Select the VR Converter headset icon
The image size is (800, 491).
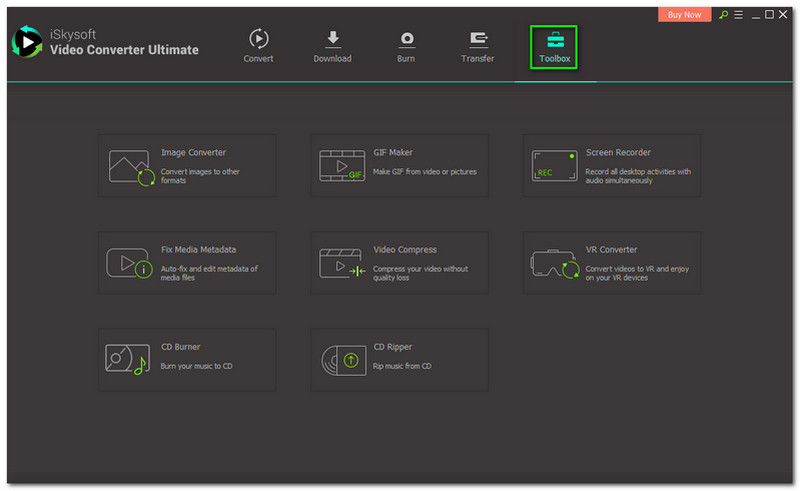point(555,264)
